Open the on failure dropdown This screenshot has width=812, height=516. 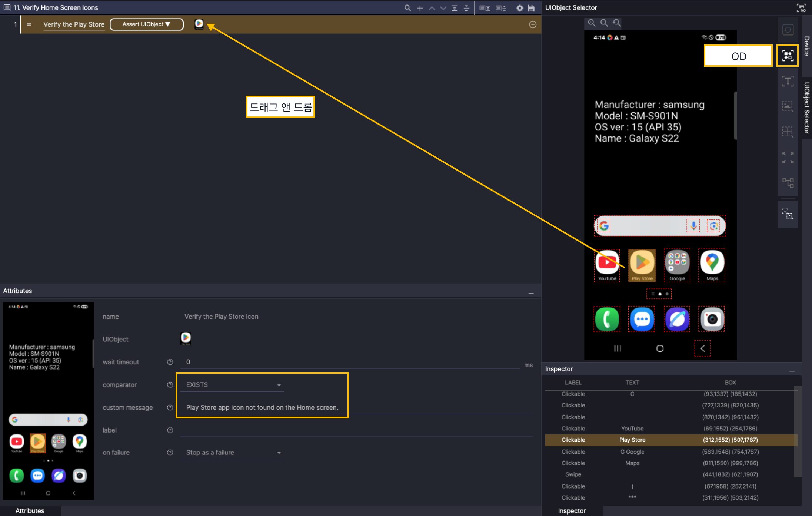pos(232,453)
